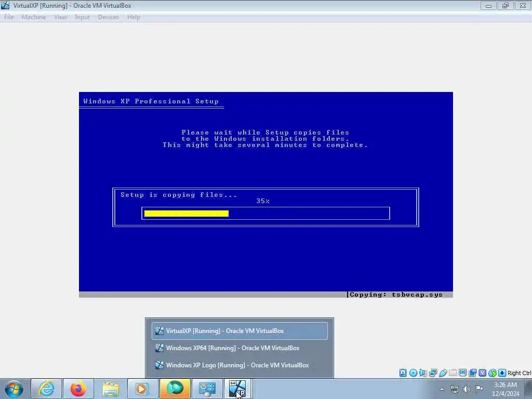Click the display settings status icon
Screen dimensions: 532x399
point(462,373)
